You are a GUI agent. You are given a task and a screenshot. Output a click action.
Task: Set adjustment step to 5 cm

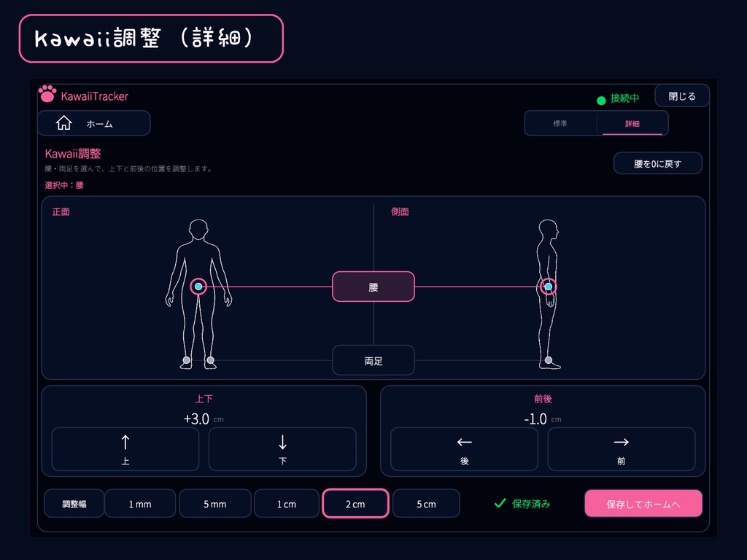426,504
